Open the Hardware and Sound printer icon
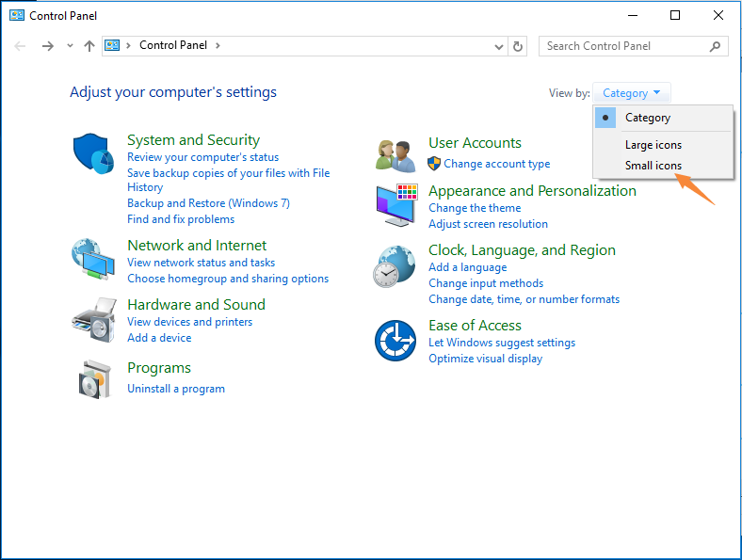742x560 pixels. [x=94, y=320]
